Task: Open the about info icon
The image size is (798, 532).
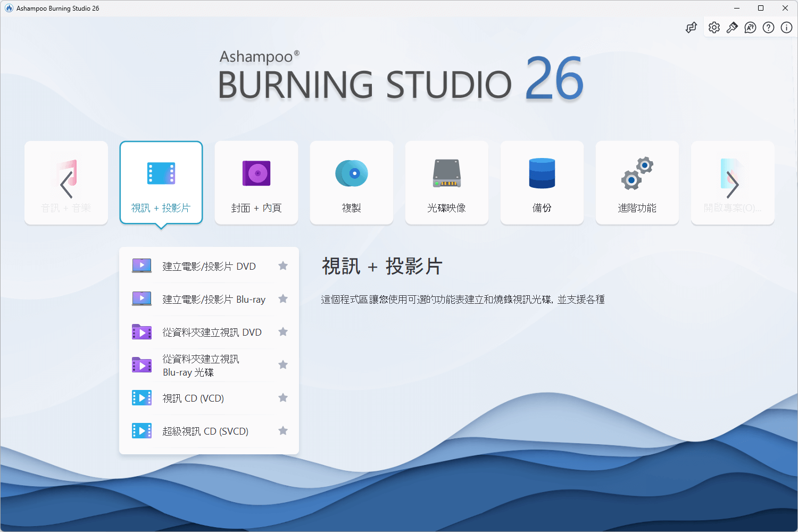Action: pos(786,28)
